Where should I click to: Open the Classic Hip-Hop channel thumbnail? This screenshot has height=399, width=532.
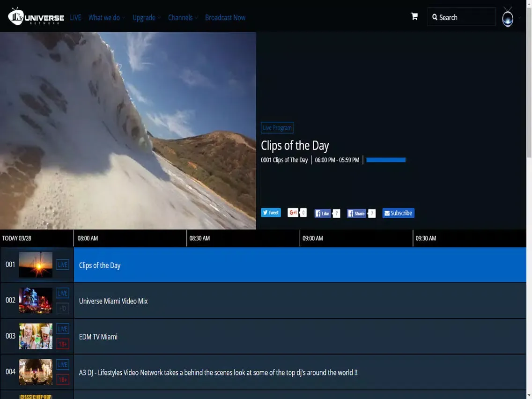tap(36, 397)
